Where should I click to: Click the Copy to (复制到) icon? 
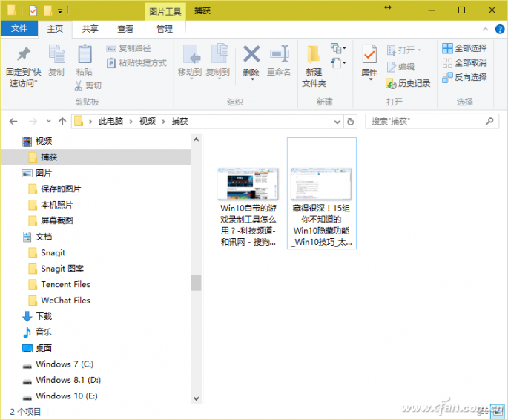[219, 53]
